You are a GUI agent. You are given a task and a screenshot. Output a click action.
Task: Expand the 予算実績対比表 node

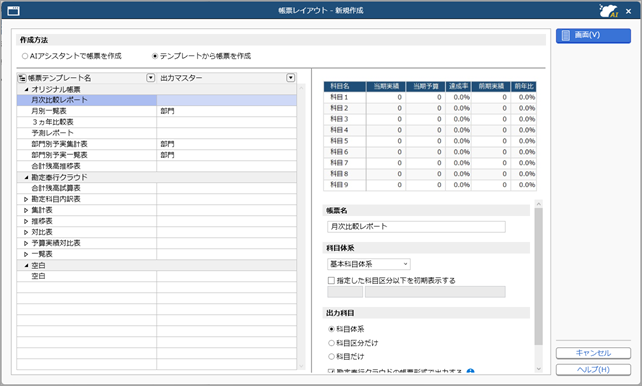pyautogui.click(x=26, y=243)
